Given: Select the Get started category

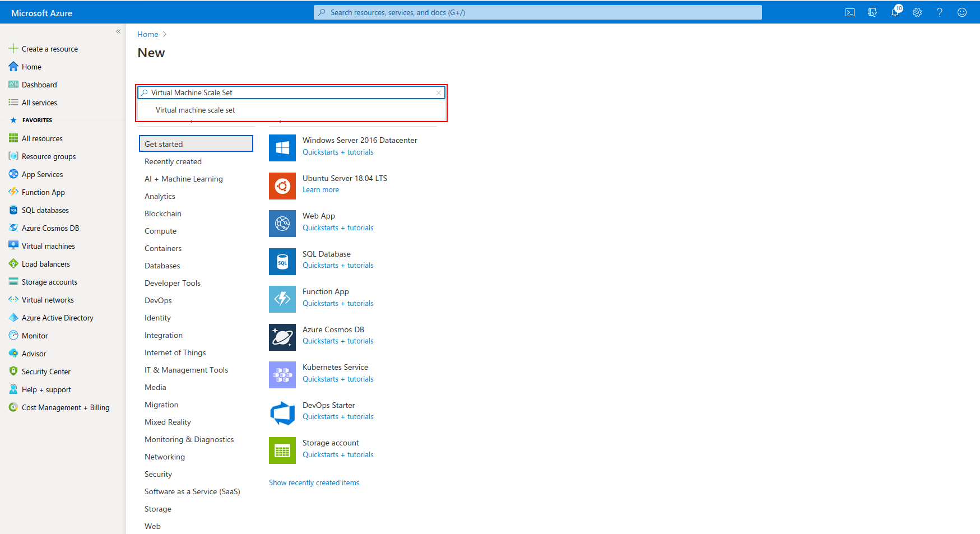Looking at the screenshot, I should pos(196,144).
